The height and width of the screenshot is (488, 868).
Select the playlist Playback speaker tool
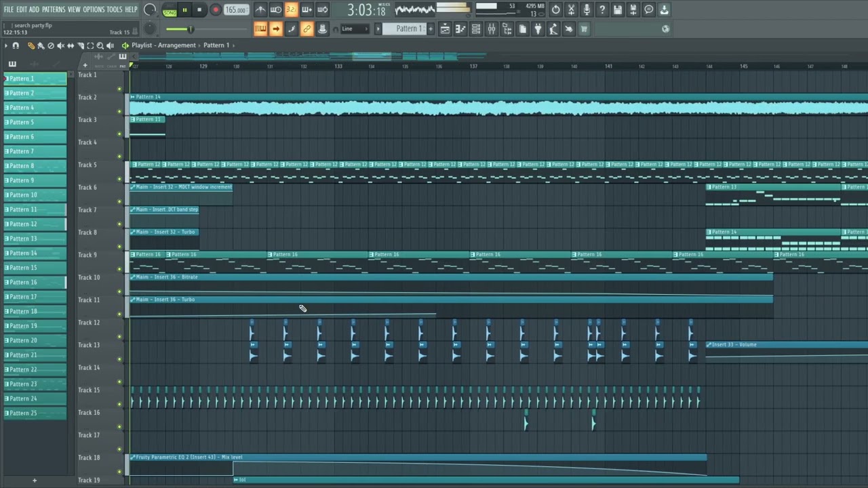(110, 45)
